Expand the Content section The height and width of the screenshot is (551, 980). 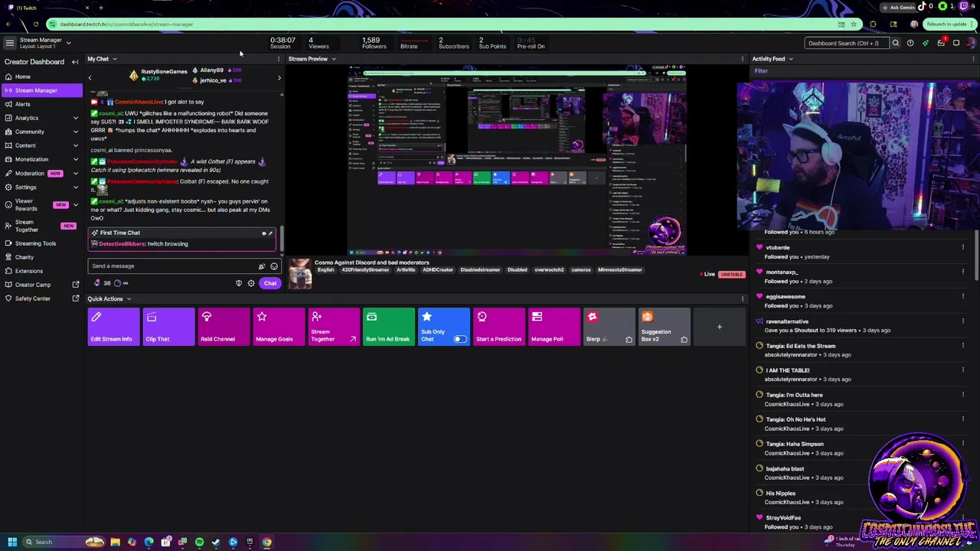75,145
